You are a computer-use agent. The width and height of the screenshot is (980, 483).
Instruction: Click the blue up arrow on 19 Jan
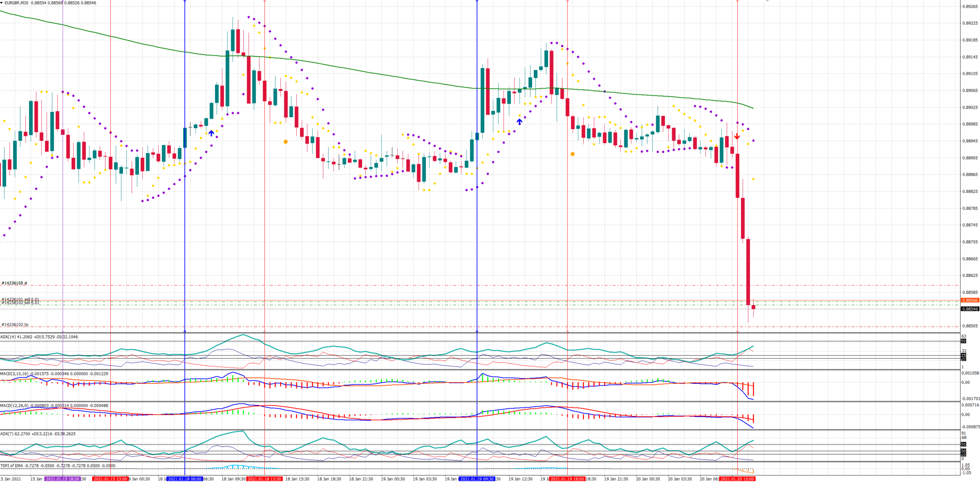(519, 122)
